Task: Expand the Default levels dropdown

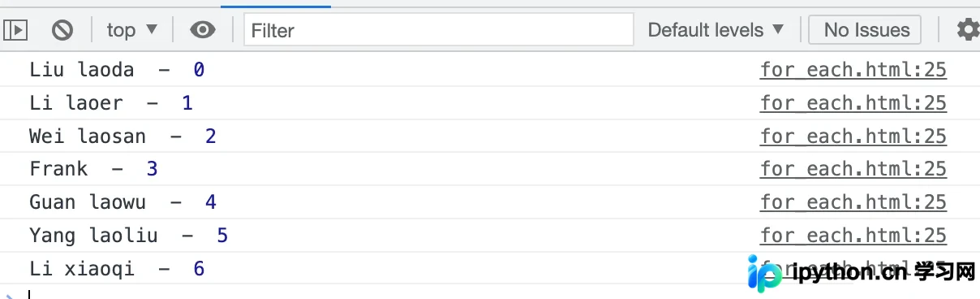Action: [x=716, y=30]
